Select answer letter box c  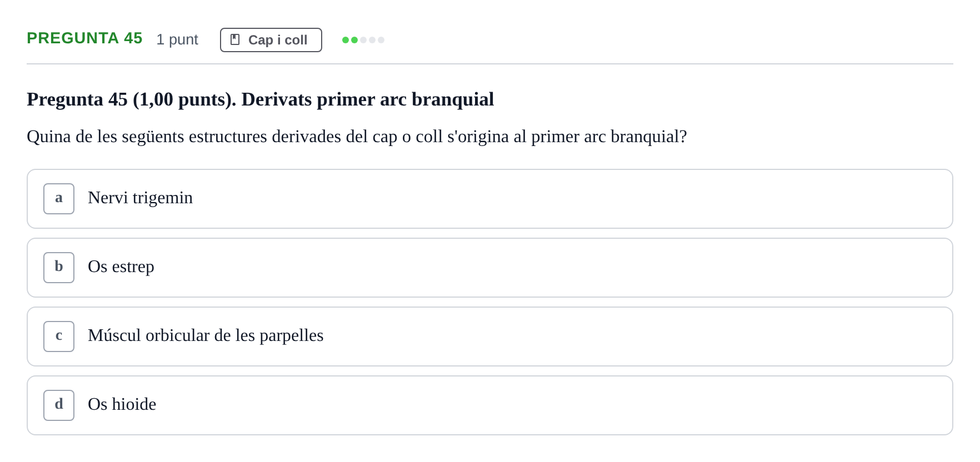[x=59, y=337]
